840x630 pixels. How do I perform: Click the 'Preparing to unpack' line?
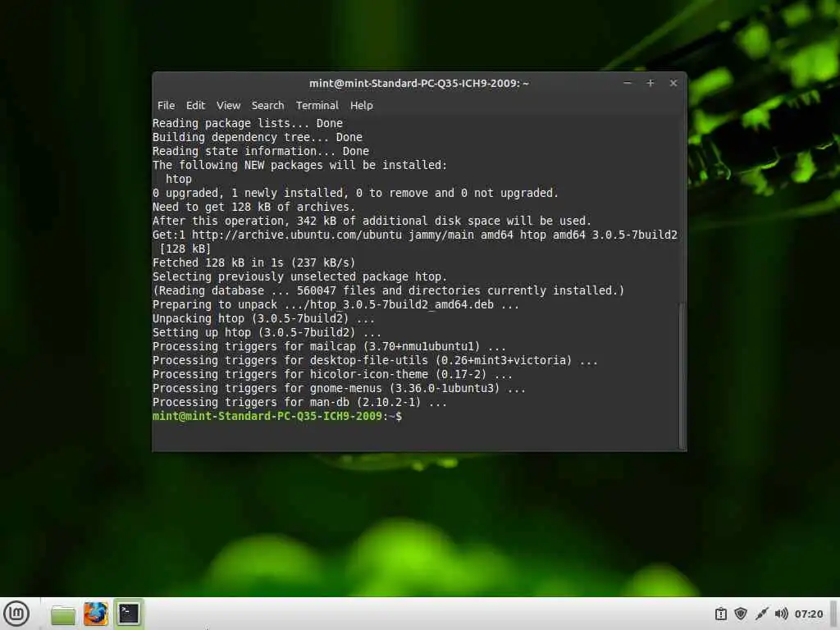tap(336, 304)
